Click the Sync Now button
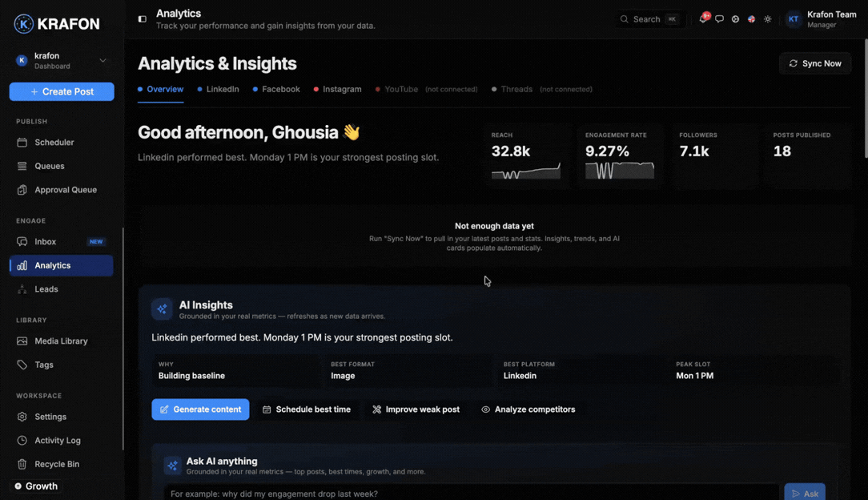The image size is (868, 500). [x=815, y=63]
